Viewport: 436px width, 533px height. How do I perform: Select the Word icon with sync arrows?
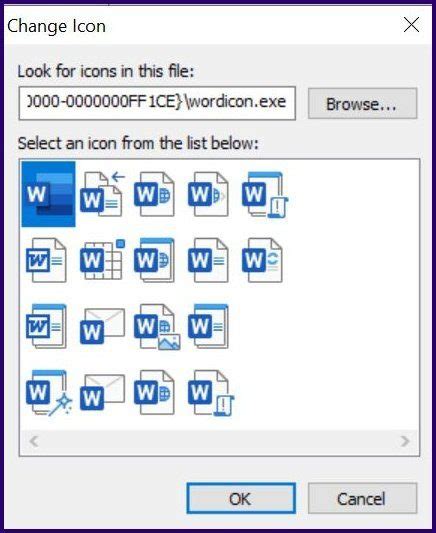coord(262,260)
